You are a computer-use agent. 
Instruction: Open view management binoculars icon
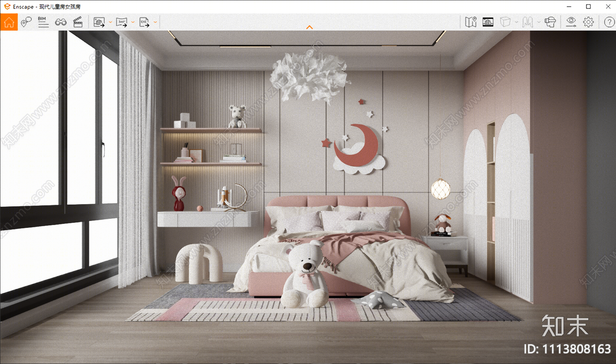[60, 22]
